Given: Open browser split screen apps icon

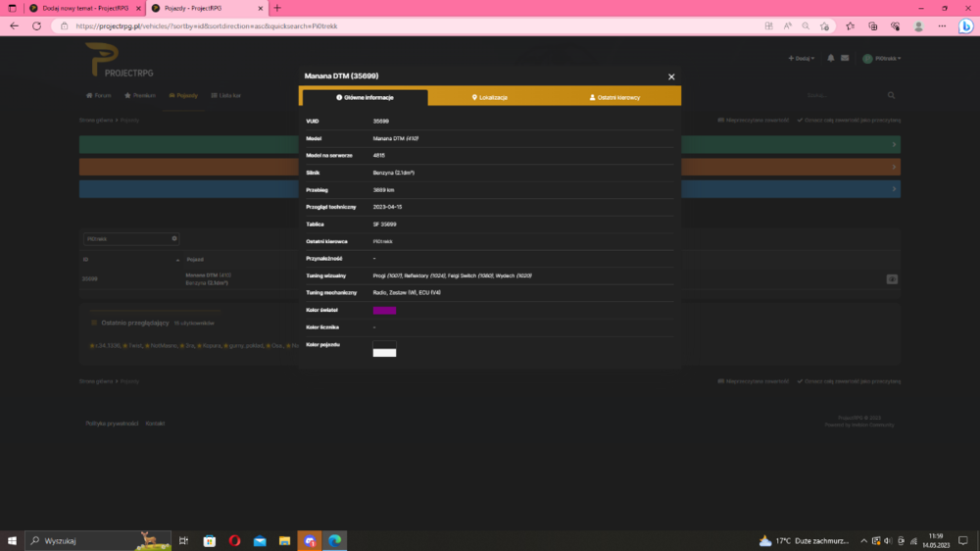Looking at the screenshot, I should click(x=768, y=26).
